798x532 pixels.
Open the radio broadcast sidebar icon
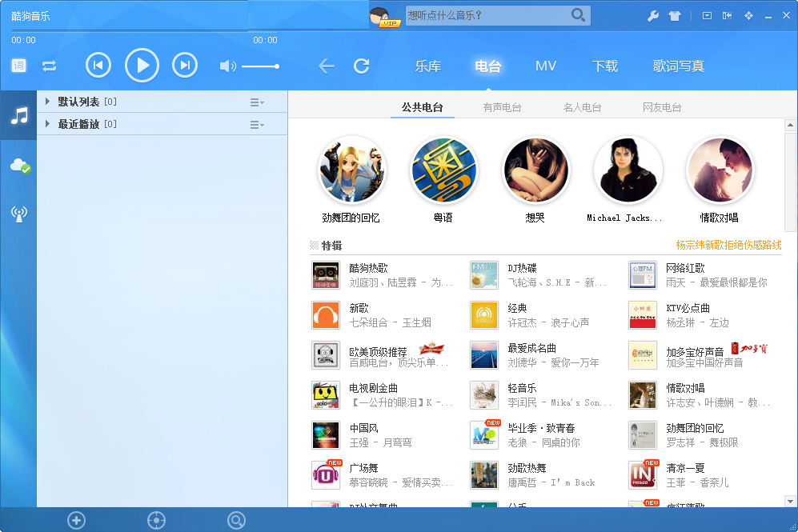pos(19,214)
